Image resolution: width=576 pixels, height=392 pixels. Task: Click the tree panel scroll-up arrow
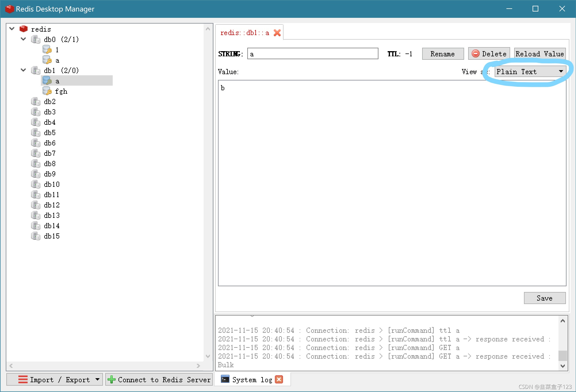tap(208, 29)
